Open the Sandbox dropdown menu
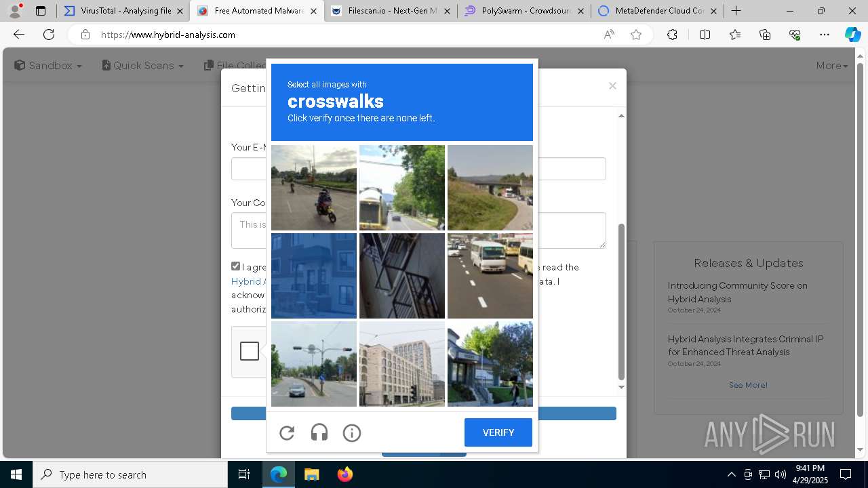 pyautogui.click(x=48, y=66)
